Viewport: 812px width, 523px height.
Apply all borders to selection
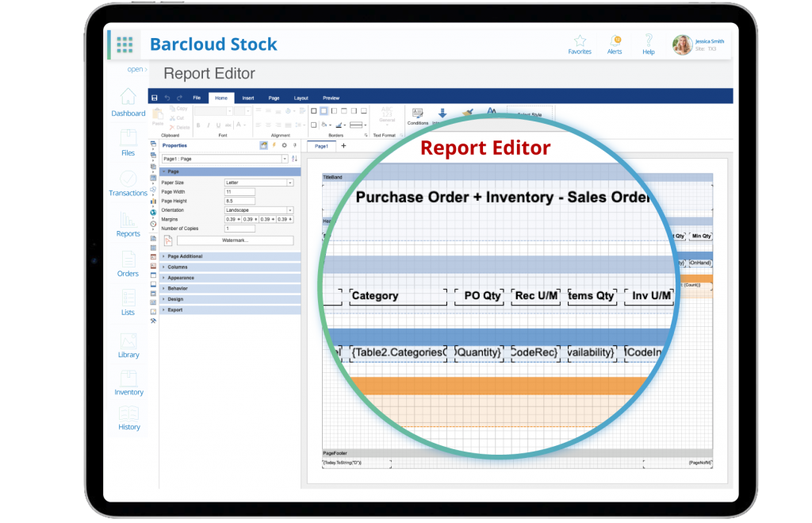pos(314,111)
